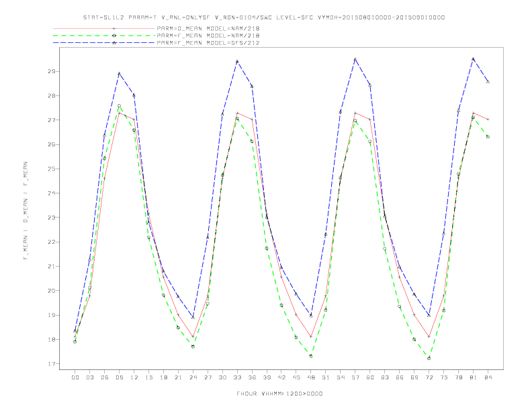This screenshot has height=411, width=532.
Task: Click x-axis forecast hour label 24
Action: click(x=193, y=377)
